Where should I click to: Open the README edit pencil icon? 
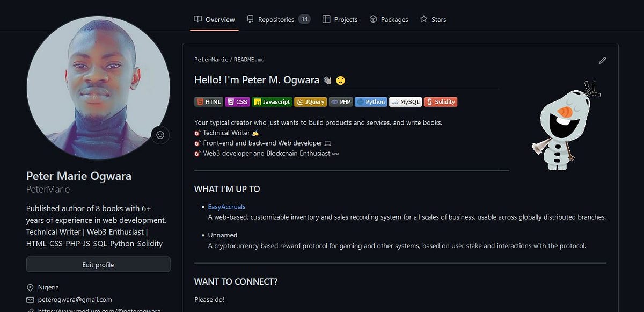point(602,60)
